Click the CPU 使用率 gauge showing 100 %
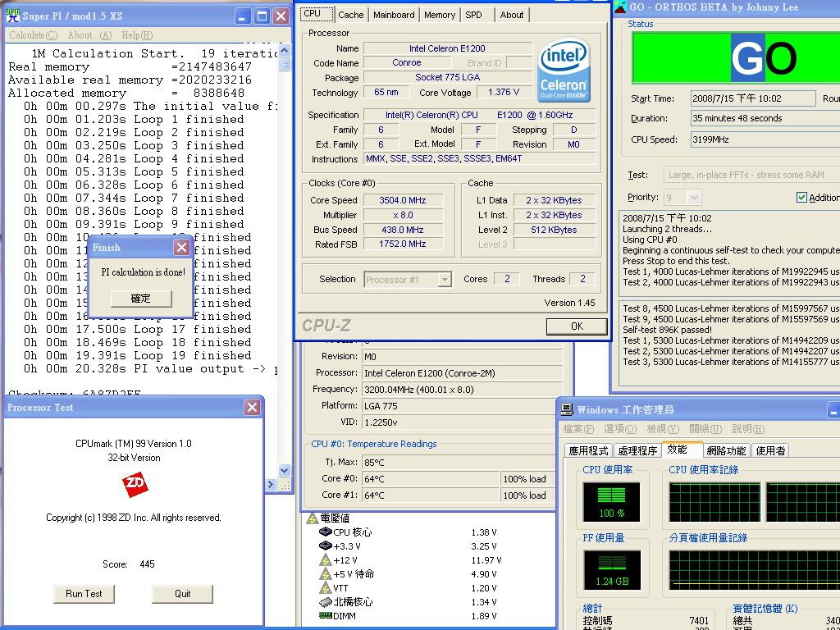Image resolution: width=840 pixels, height=630 pixels. pos(611,502)
